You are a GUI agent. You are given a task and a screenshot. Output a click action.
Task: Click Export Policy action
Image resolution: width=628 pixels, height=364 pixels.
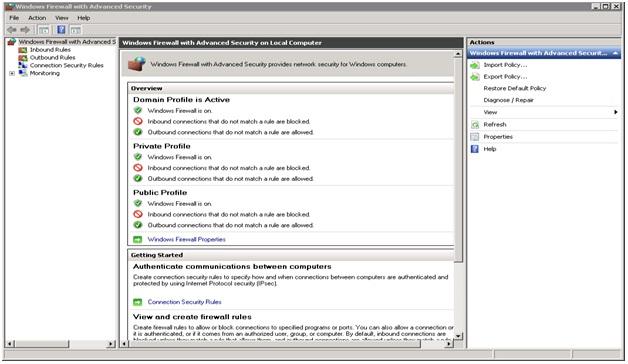(x=505, y=76)
